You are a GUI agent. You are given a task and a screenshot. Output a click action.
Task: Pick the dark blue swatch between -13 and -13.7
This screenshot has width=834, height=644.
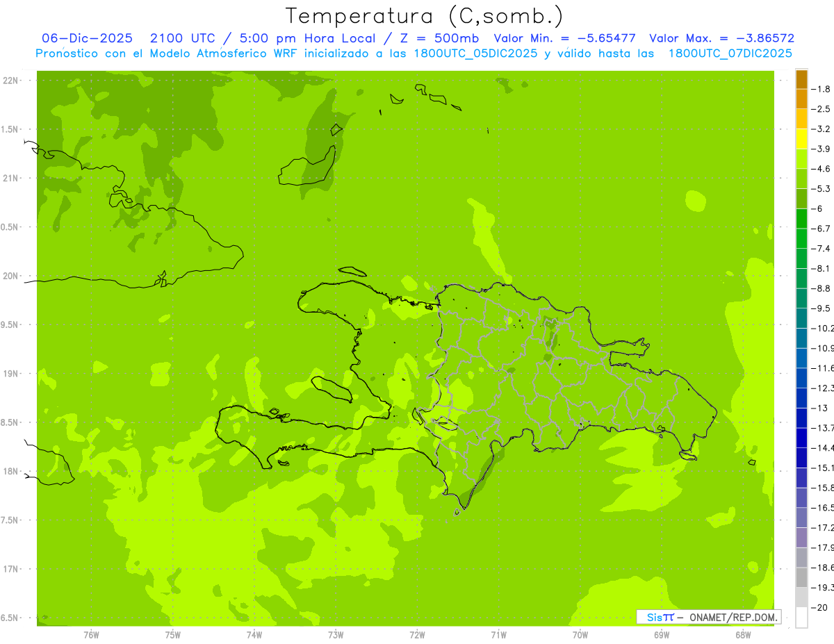coord(801,418)
